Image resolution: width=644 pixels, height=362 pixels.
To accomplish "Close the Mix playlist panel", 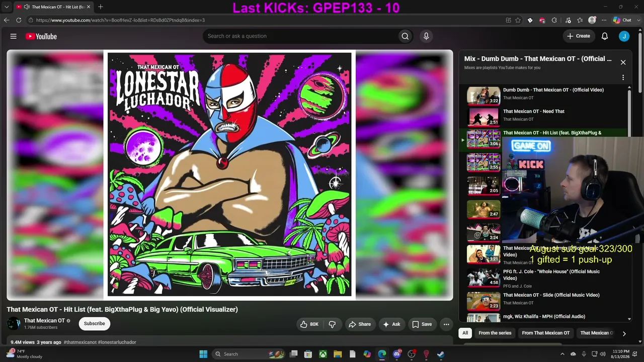I will pyautogui.click(x=623, y=62).
